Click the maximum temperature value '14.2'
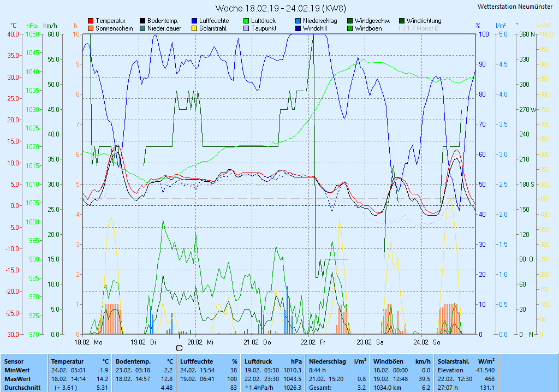Viewport: 559px width, 392px height. [102, 379]
